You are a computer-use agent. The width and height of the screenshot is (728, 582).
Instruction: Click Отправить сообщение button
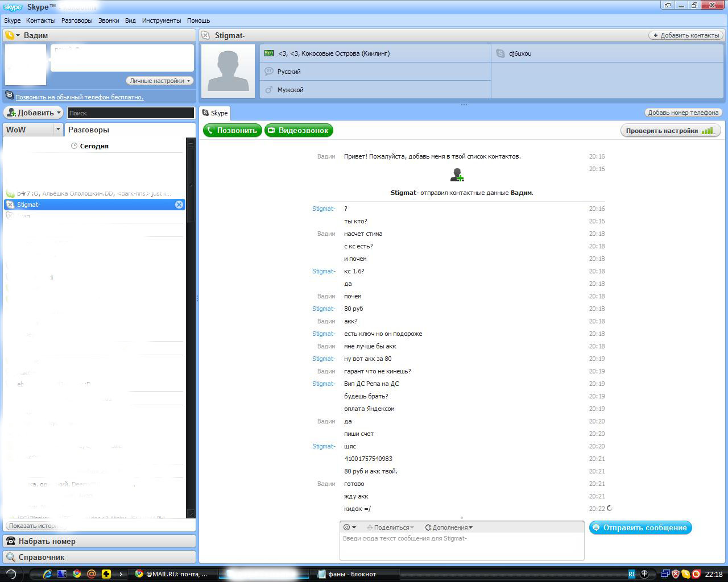[x=640, y=528]
